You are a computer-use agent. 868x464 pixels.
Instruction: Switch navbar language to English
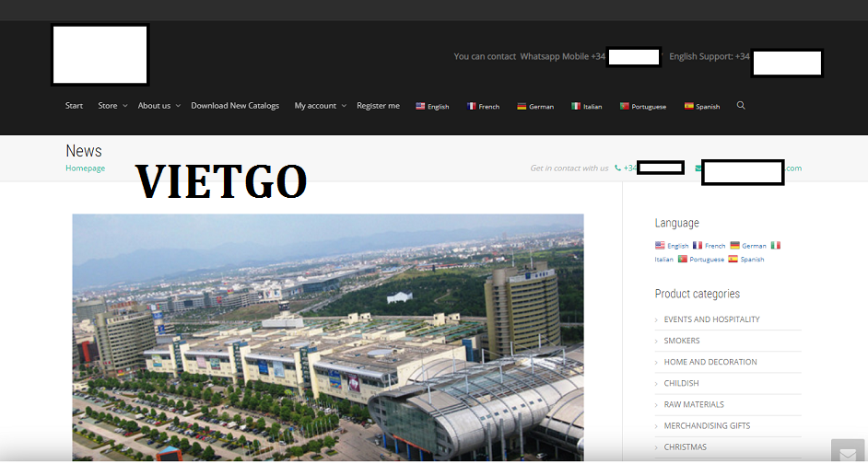click(438, 107)
